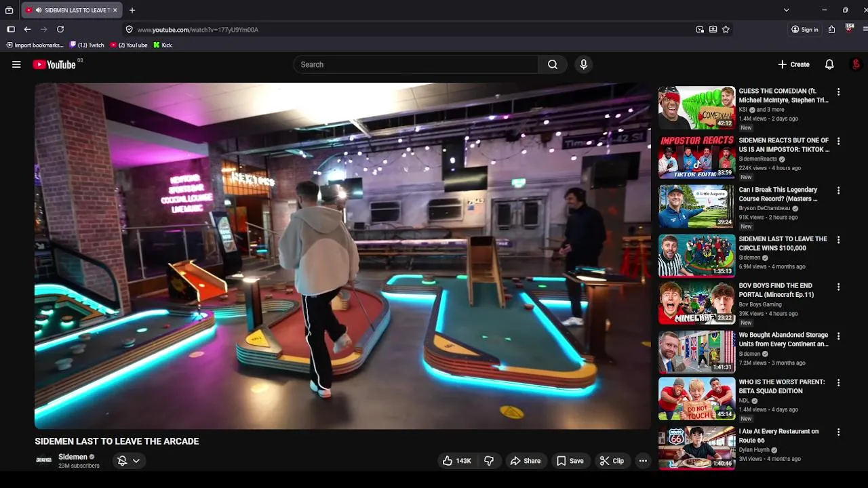Open the YouTube hamburger guide menu
The width and height of the screenshot is (868, 488).
(x=16, y=64)
